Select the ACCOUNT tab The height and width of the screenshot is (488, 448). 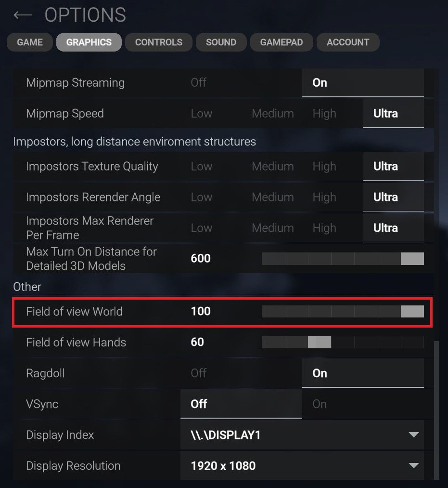pos(348,42)
